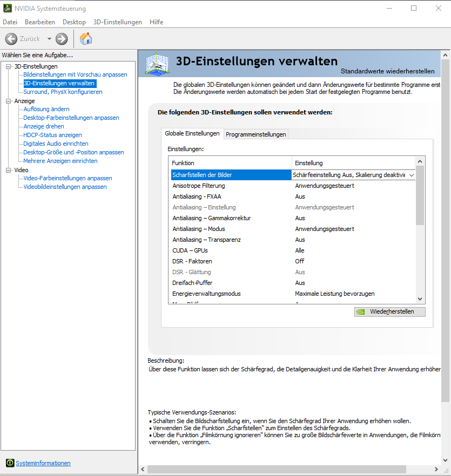Click the Forward arrow icon
This screenshot has height=476, width=451.
62,39
